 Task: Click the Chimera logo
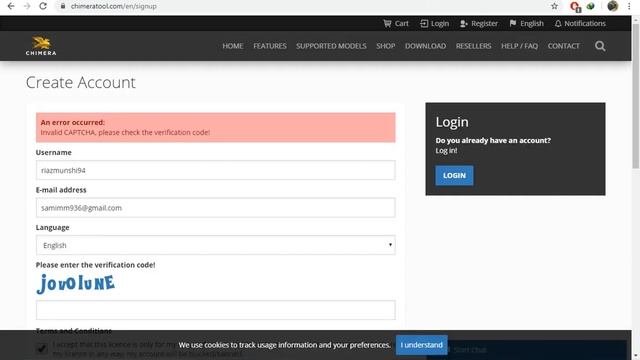click(x=41, y=46)
